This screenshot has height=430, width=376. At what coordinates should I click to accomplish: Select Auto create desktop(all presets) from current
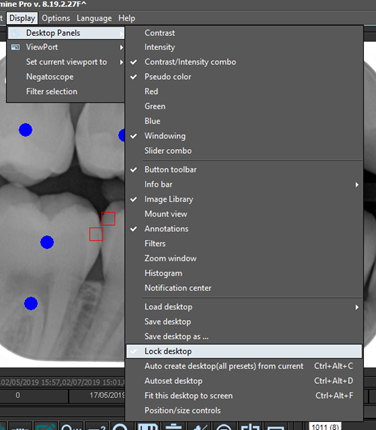tap(244, 366)
